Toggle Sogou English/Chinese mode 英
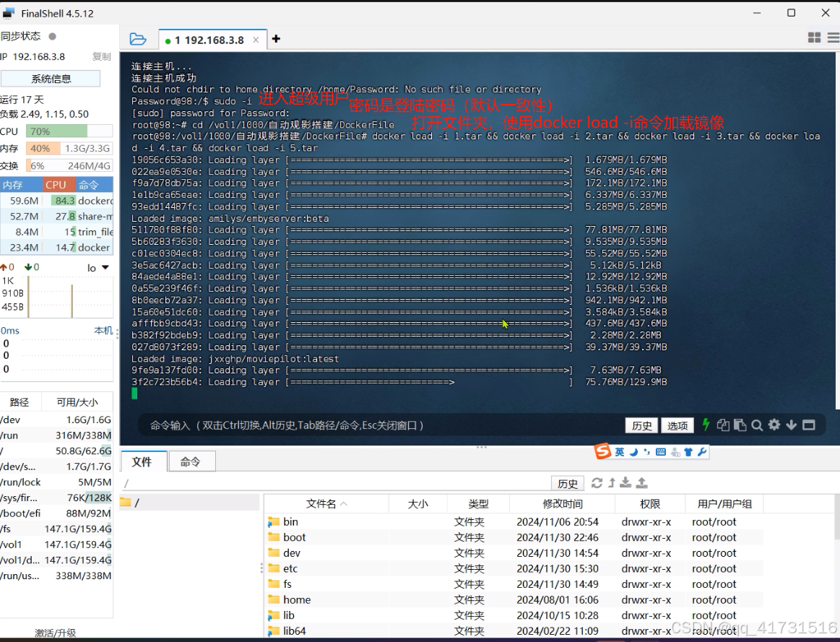 619,452
